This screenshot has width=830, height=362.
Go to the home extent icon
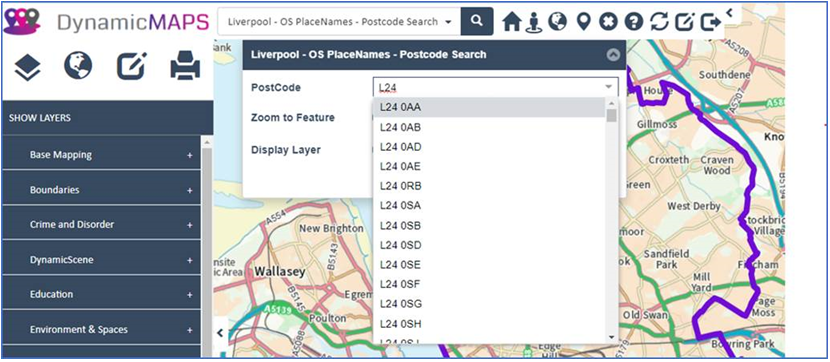(x=512, y=22)
